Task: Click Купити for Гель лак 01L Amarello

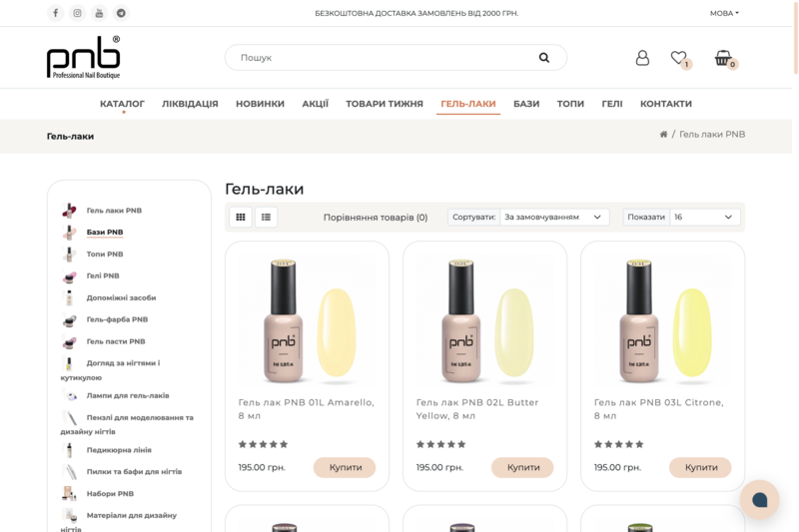Action: tap(346, 467)
